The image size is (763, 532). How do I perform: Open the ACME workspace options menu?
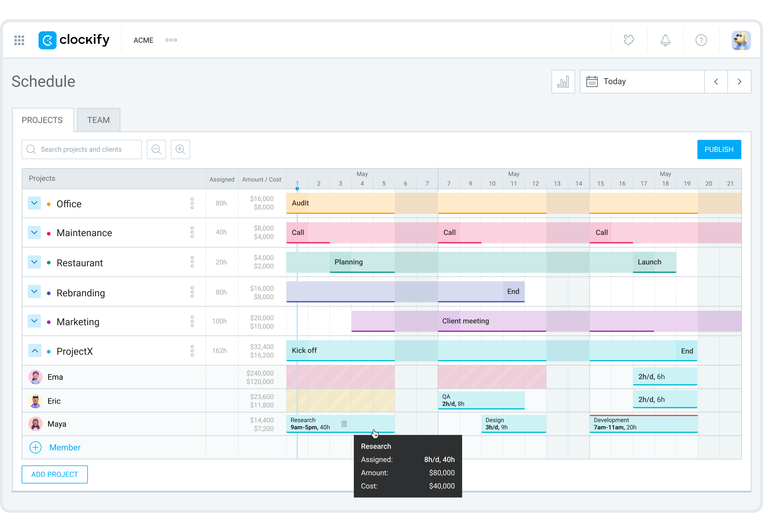tap(171, 40)
